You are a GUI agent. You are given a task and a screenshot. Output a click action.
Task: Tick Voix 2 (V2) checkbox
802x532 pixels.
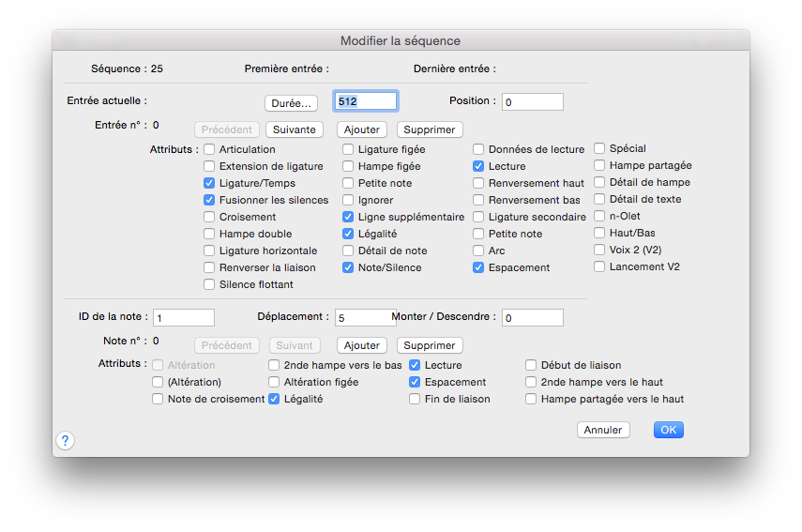click(x=600, y=250)
